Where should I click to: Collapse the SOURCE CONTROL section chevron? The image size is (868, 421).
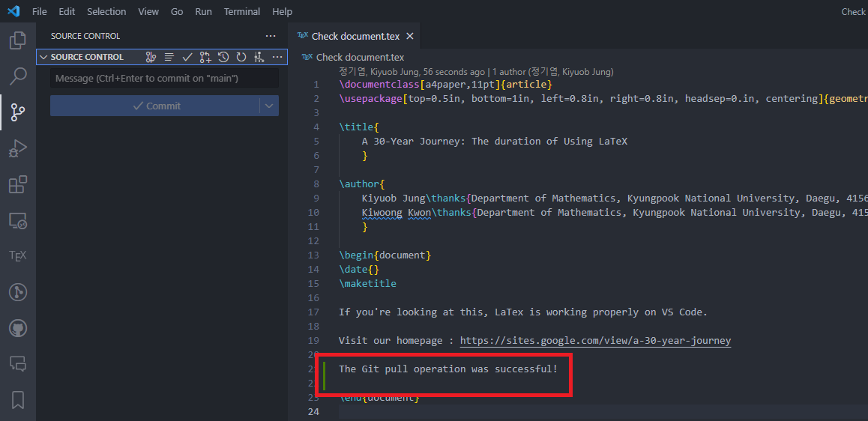[x=43, y=57]
